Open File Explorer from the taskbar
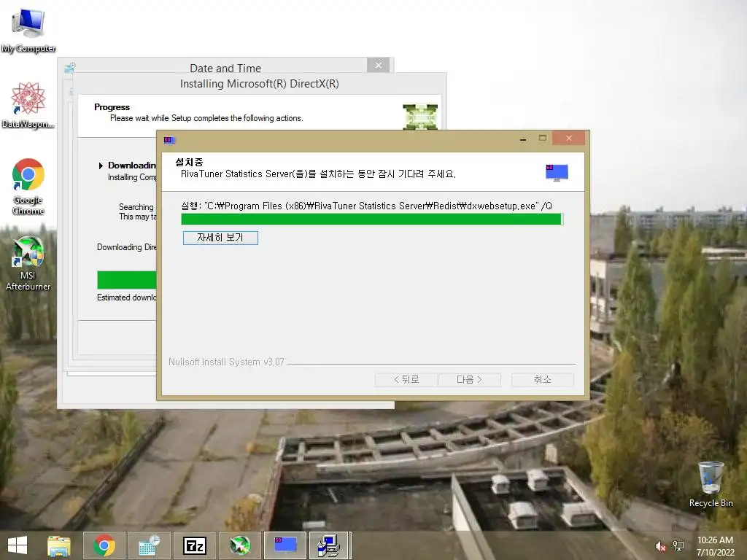Viewport: 747px width, 560px height. pyautogui.click(x=59, y=545)
